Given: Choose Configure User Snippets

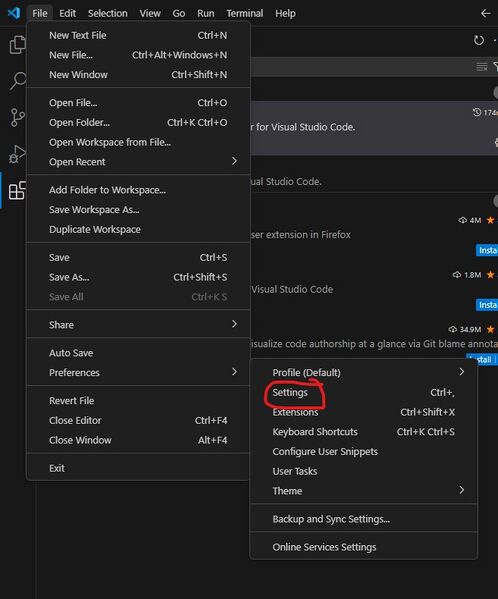Looking at the screenshot, I should pyautogui.click(x=364, y=452).
